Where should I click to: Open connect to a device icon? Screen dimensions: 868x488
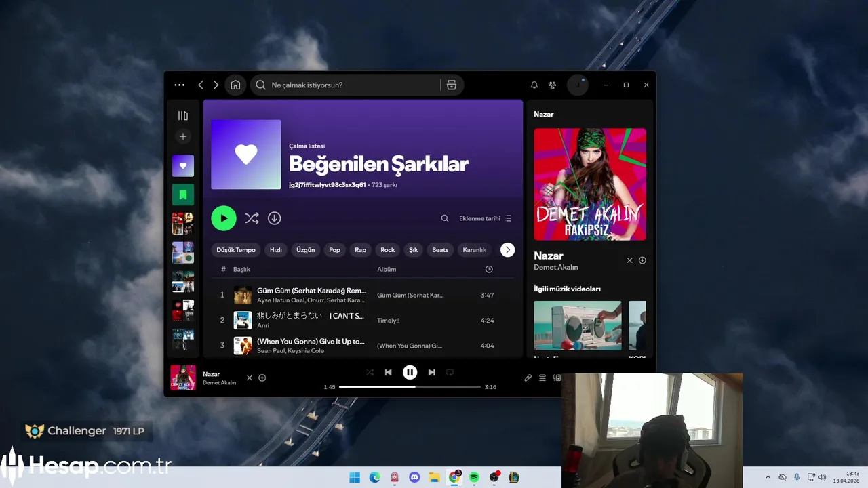557,378
